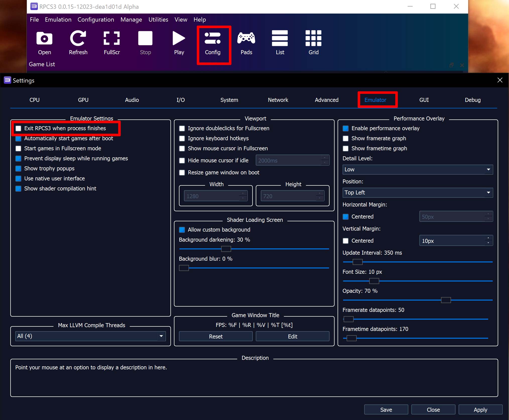Adjust the Background darkening slider
Screen dimensions: 509x420
click(226, 249)
